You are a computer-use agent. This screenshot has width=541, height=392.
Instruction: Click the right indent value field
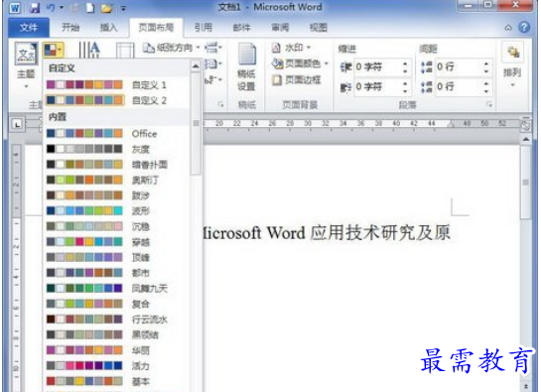(377, 86)
